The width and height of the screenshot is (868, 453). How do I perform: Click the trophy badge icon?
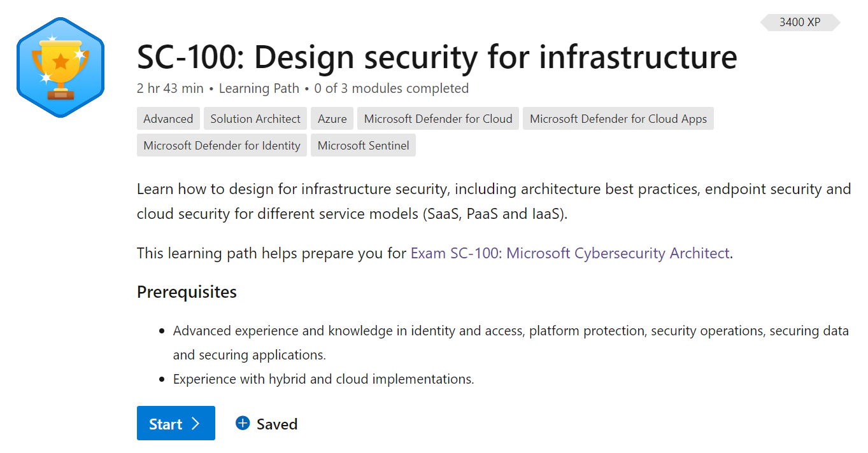click(60, 67)
